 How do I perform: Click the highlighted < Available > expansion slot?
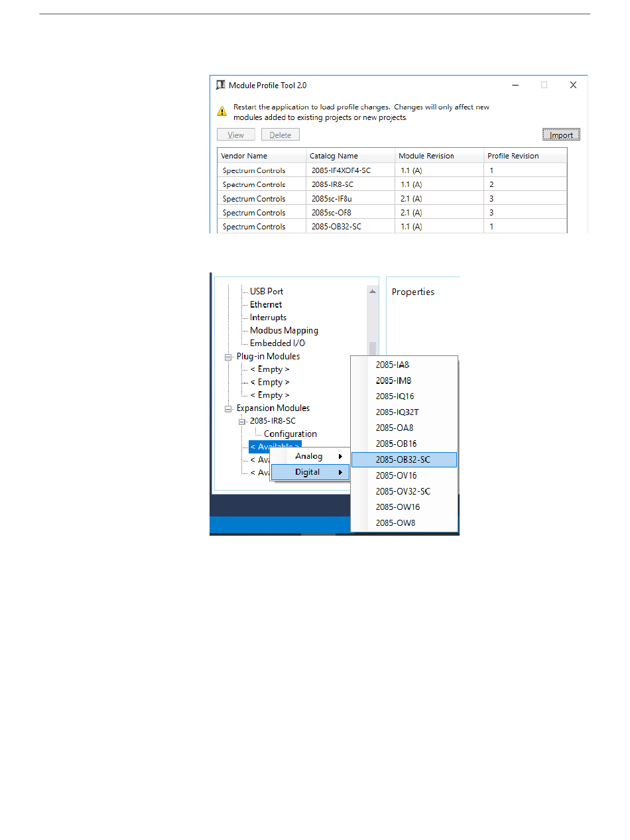pyautogui.click(x=275, y=446)
